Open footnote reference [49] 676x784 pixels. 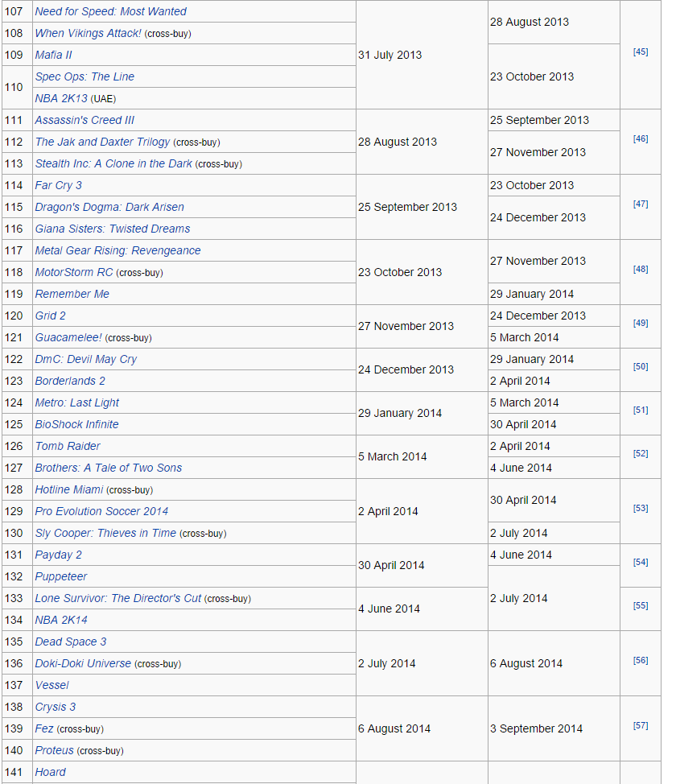[x=641, y=324]
